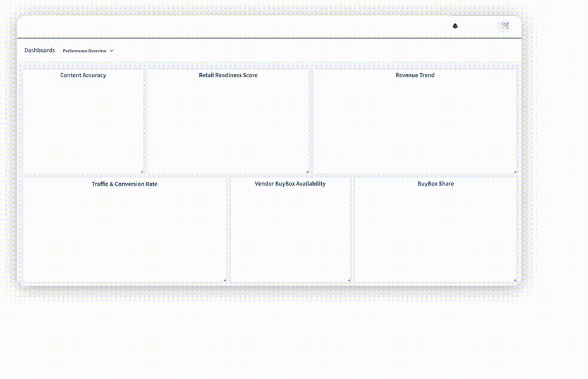This screenshot has height=379, width=588.
Task: Click the Vendor BuyBox Availability title
Action: 290,184
